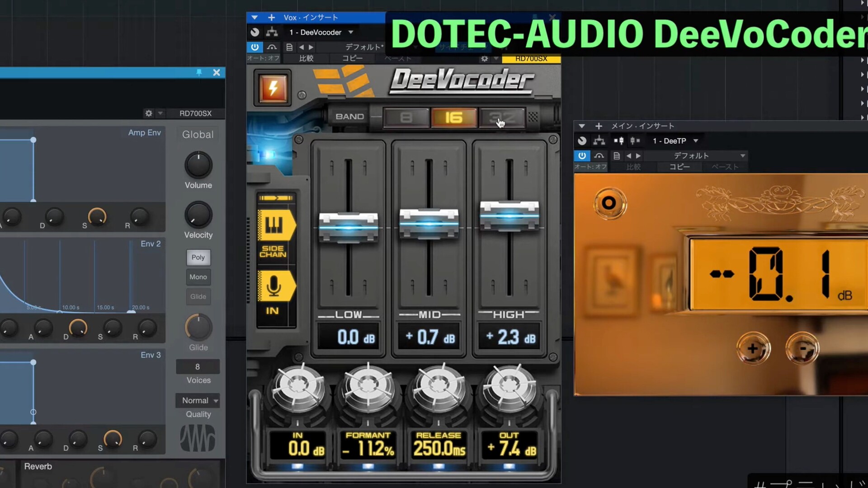Enable Poly voice mode
The height and width of the screenshot is (488, 868).
198,257
